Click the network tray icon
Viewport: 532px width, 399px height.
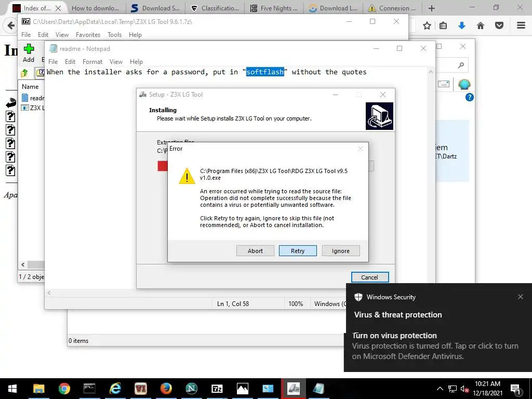coord(453,389)
